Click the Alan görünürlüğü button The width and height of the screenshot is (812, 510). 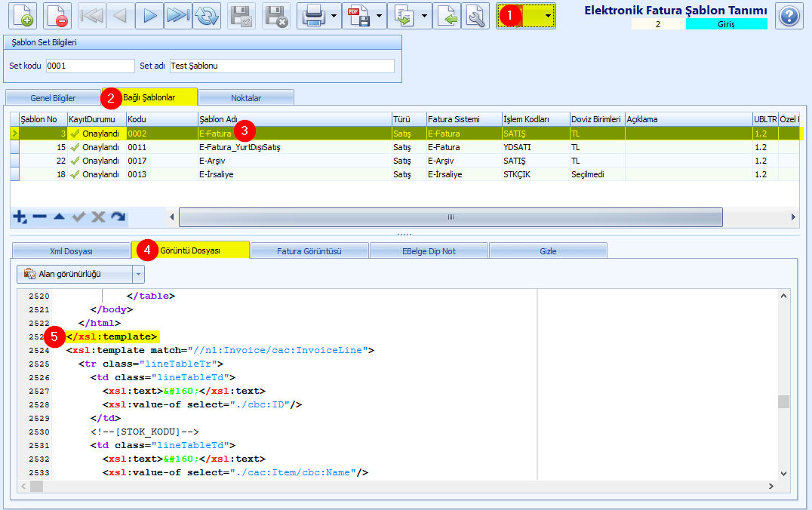tap(75, 274)
